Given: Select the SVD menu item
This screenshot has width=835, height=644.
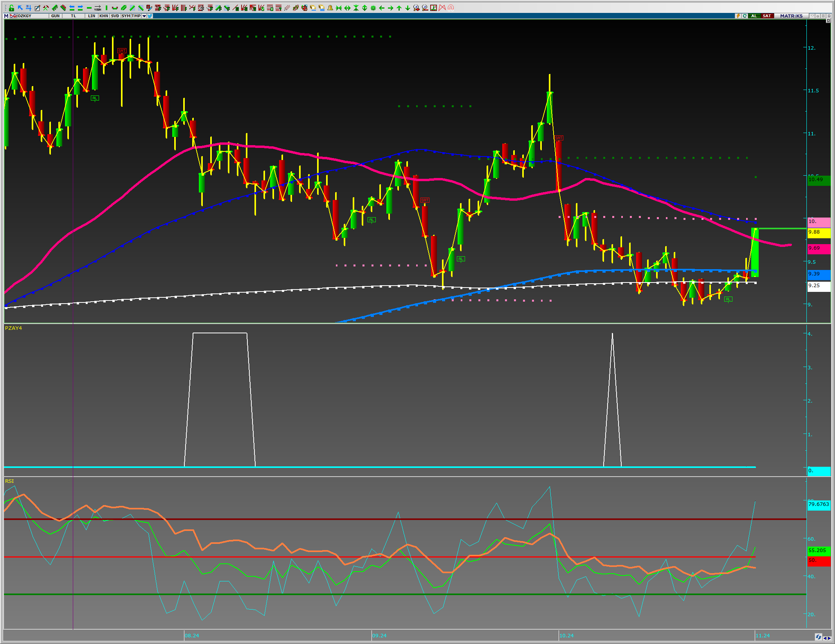Looking at the screenshot, I should click(x=115, y=16).
